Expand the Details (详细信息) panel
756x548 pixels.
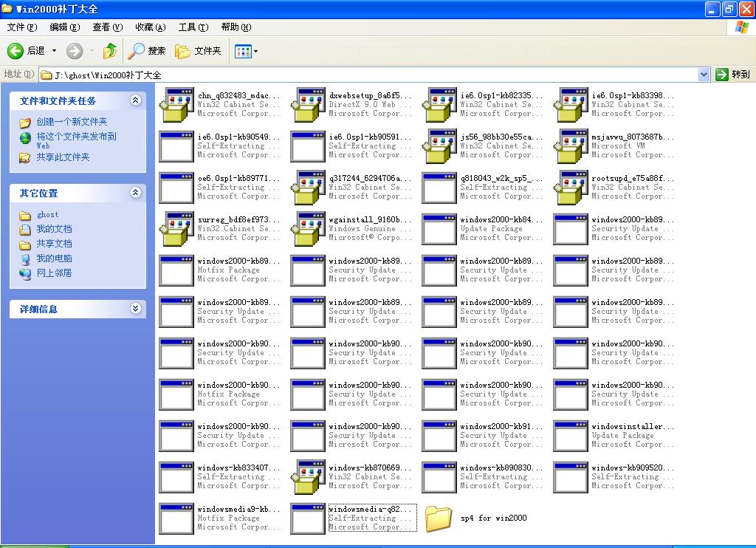(136, 308)
